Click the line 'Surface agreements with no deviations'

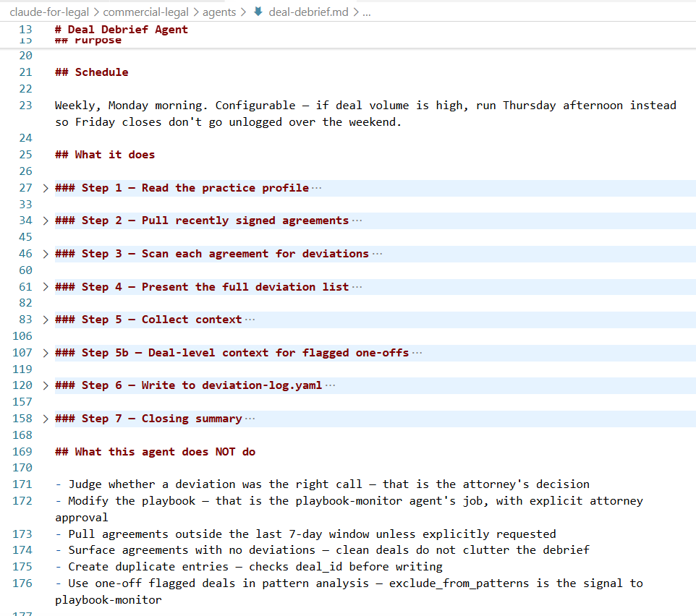pyautogui.click(x=322, y=550)
